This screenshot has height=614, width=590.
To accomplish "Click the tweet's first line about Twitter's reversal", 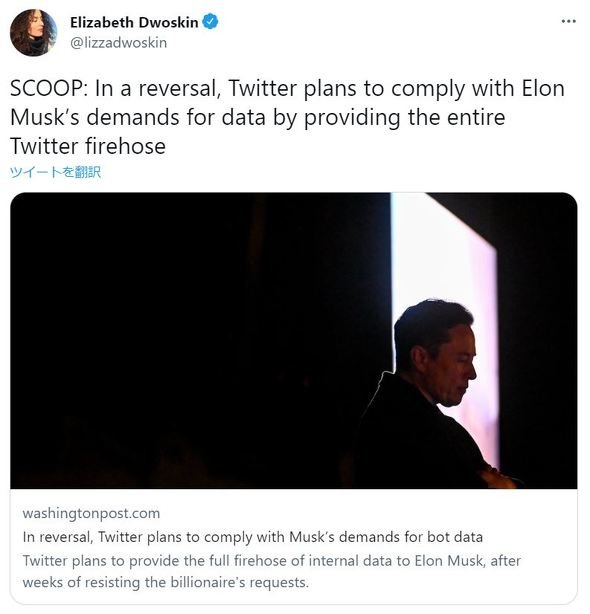I will pos(287,88).
